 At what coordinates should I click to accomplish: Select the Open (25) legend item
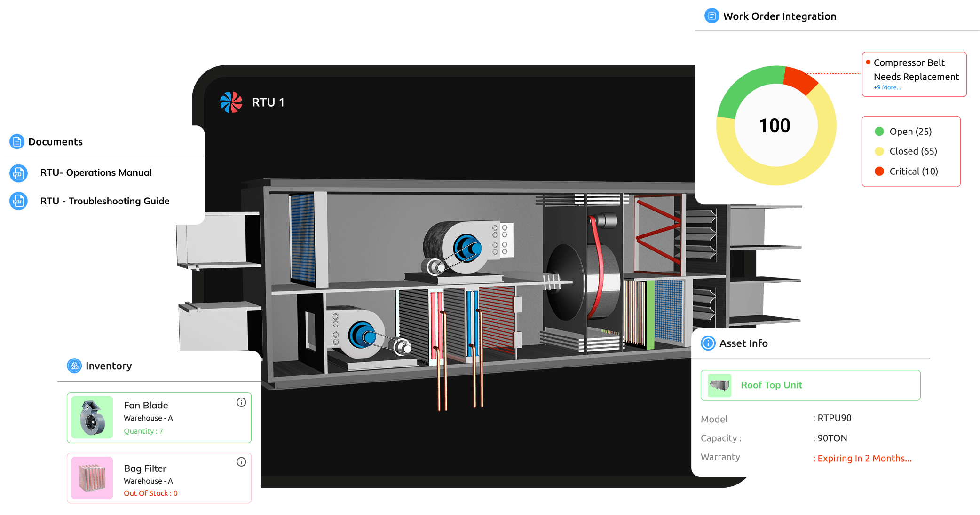(x=910, y=132)
